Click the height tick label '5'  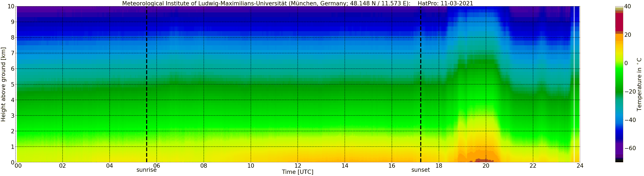tap(12, 84)
